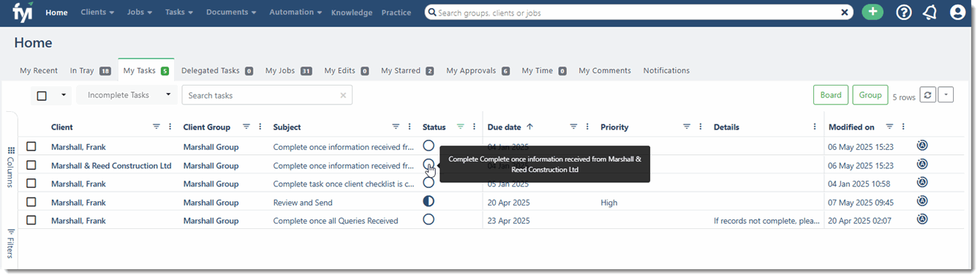Toggle status circle for Complete once all Queries Received

point(429,219)
